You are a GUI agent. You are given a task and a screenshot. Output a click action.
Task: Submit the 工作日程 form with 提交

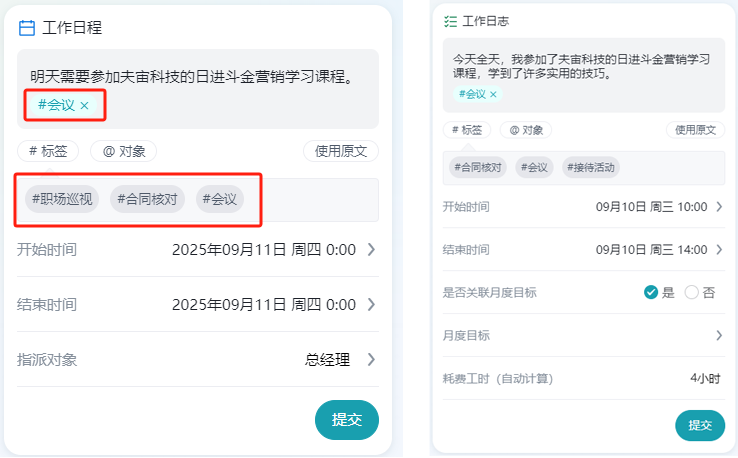pyautogui.click(x=346, y=420)
